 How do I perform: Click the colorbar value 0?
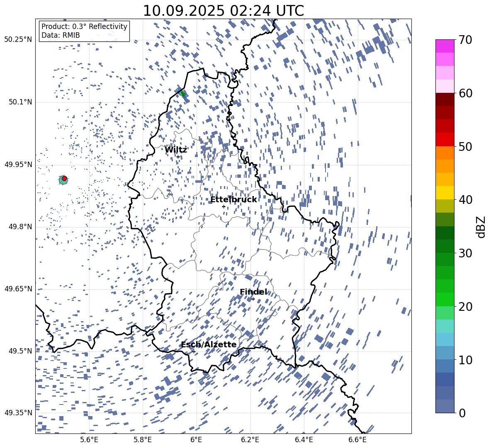pos(462,413)
